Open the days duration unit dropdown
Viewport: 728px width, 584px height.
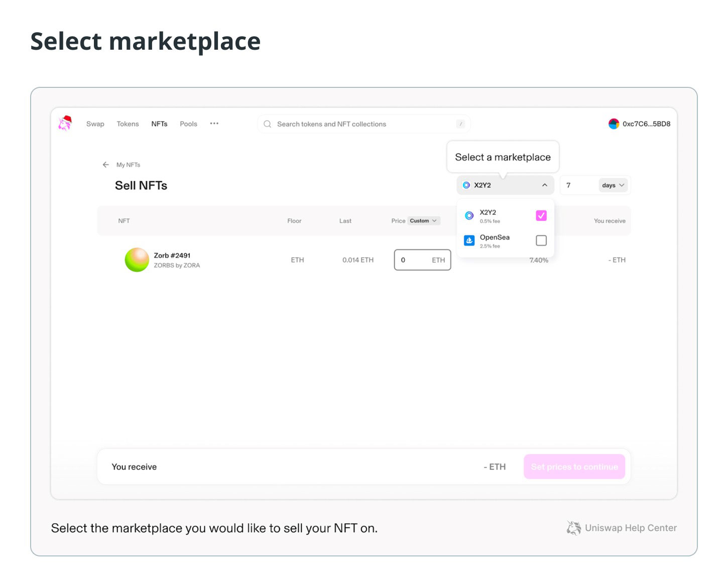click(613, 185)
